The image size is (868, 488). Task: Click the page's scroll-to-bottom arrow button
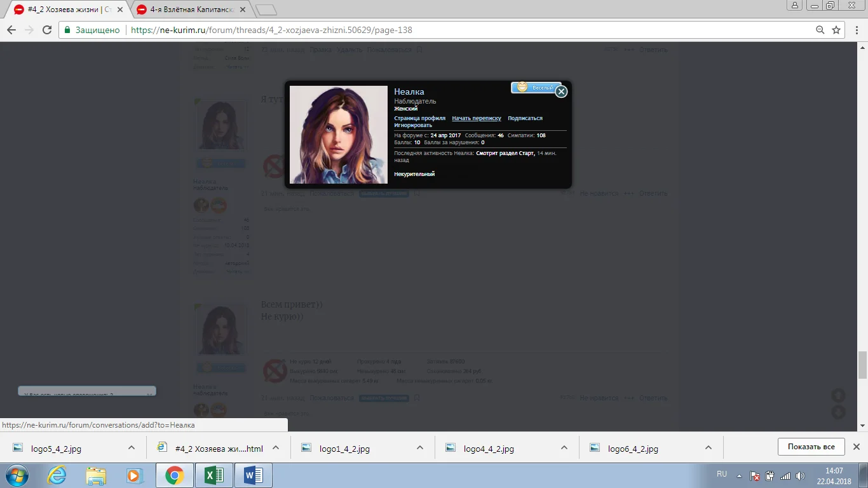pyautogui.click(x=838, y=412)
